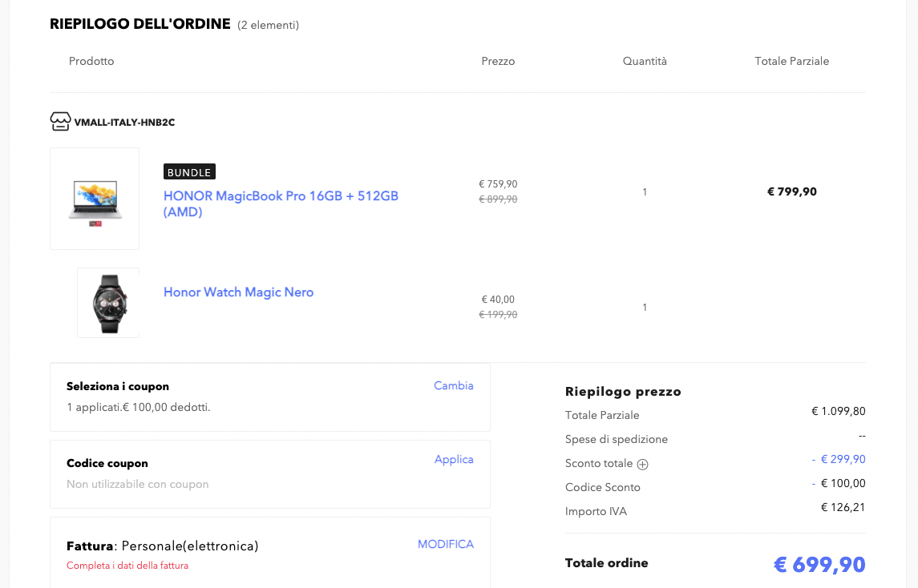Click the € 759,90 laptop price
Screen dimensions: 918x588
click(498, 183)
